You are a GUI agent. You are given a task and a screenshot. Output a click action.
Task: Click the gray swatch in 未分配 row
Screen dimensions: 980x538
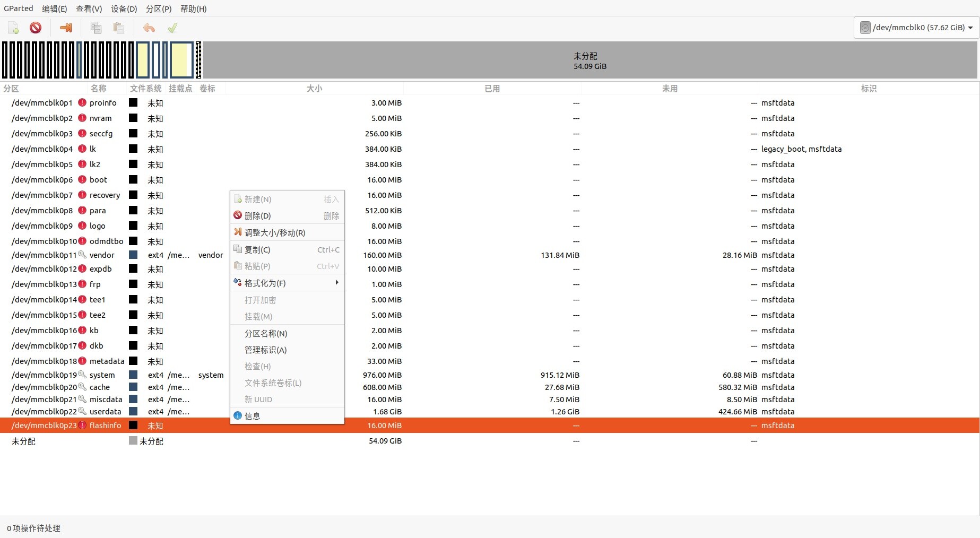coord(133,440)
